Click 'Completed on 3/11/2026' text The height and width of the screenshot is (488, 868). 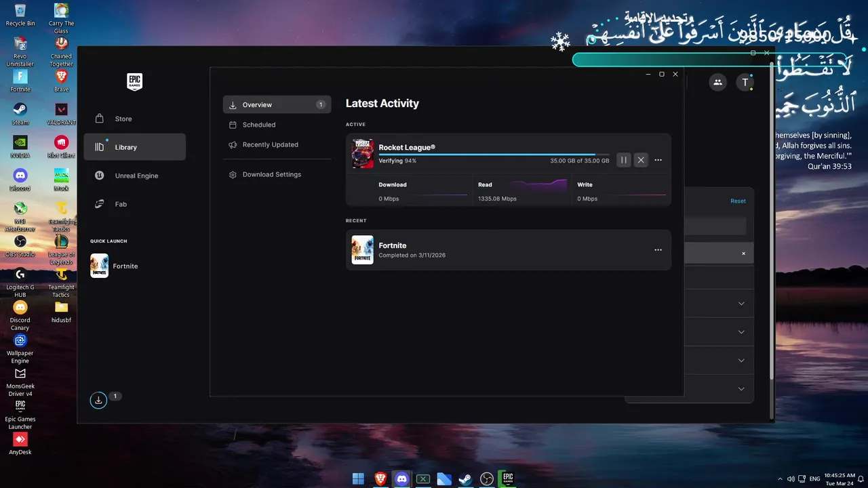click(412, 256)
